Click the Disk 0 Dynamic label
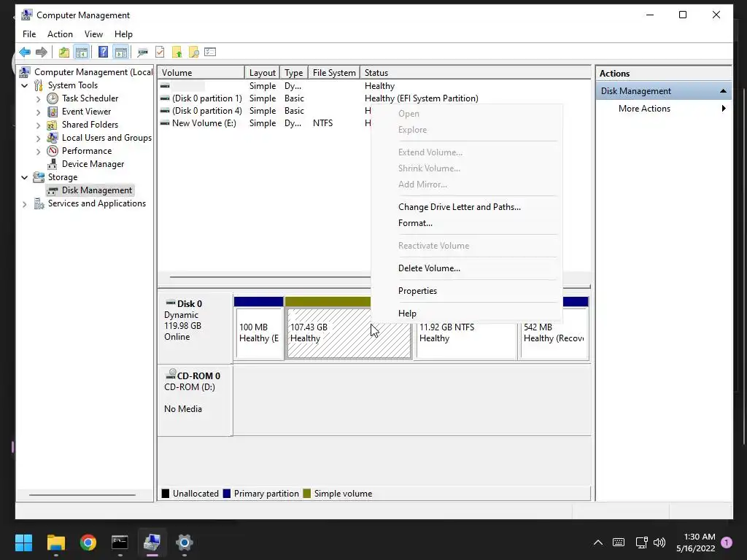 pyautogui.click(x=196, y=327)
